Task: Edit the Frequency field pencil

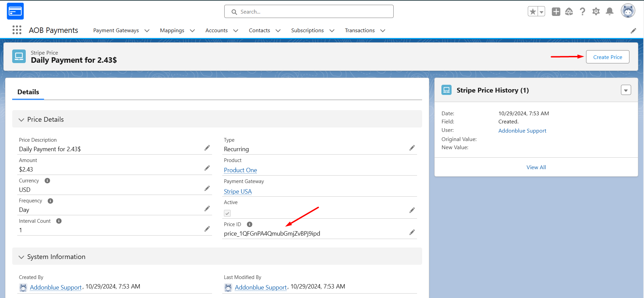Action: 207,208
